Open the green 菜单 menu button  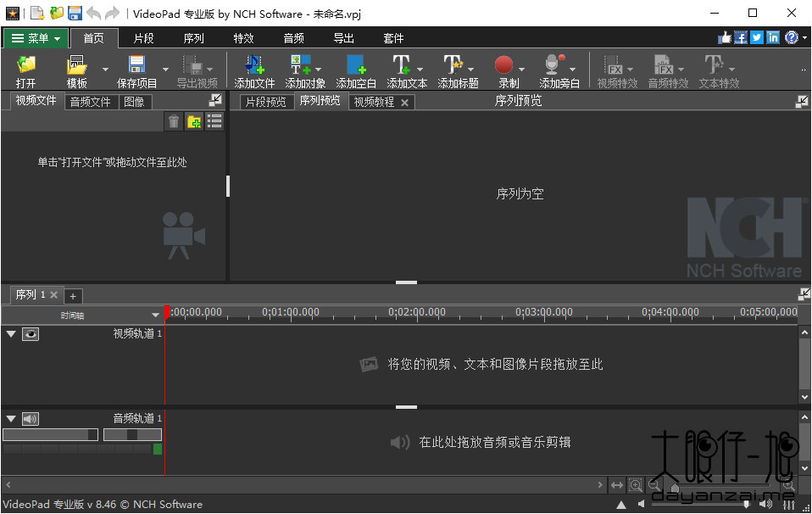pyautogui.click(x=36, y=38)
